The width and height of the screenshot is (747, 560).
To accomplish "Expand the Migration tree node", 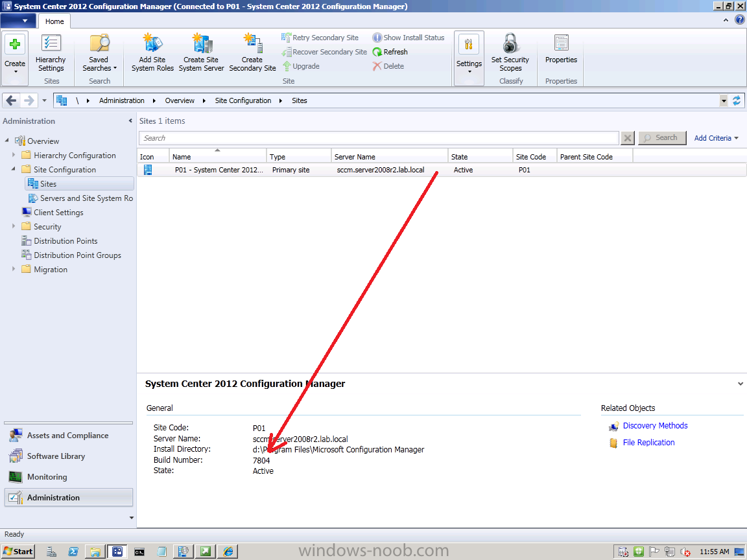I will [x=14, y=269].
